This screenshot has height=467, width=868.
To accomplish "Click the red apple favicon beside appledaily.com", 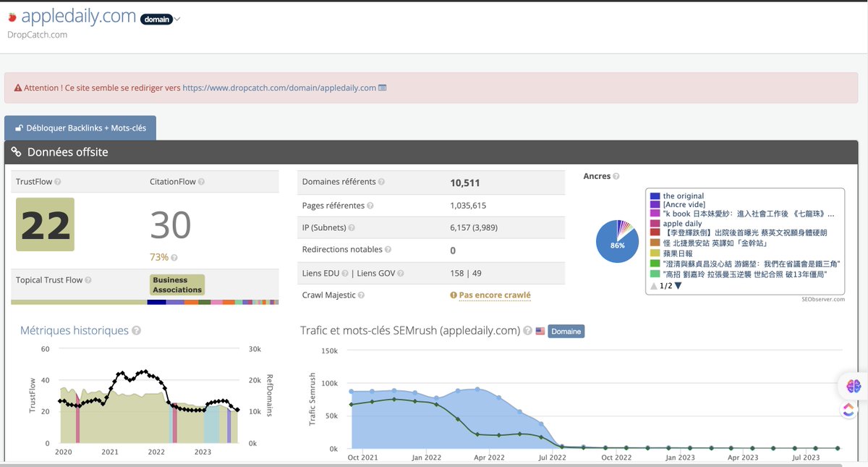I will click(12, 17).
